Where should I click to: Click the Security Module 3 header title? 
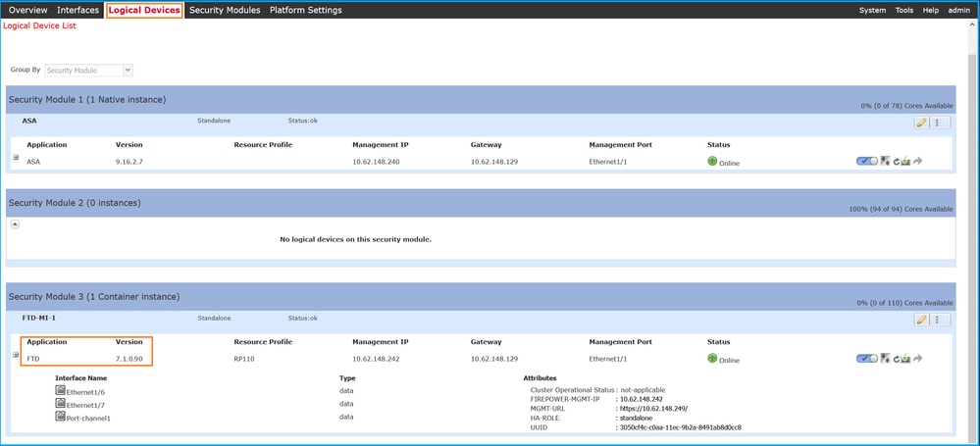94,296
